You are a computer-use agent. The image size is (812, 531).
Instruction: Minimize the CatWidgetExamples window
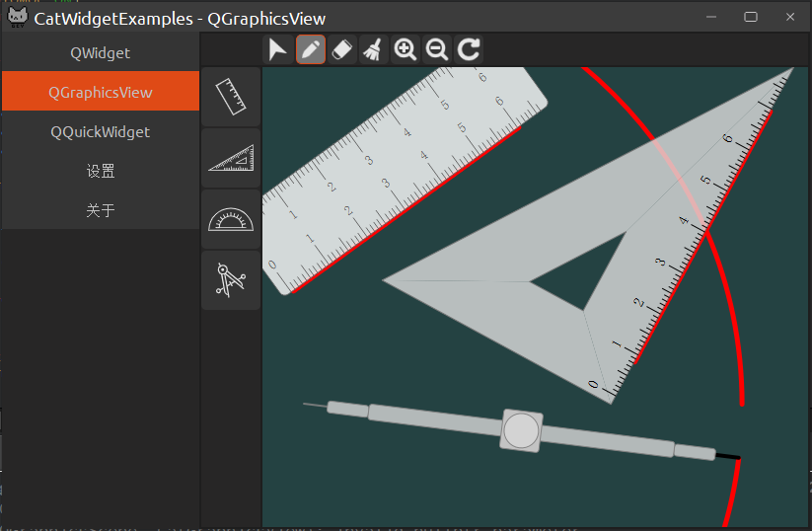pos(711,17)
